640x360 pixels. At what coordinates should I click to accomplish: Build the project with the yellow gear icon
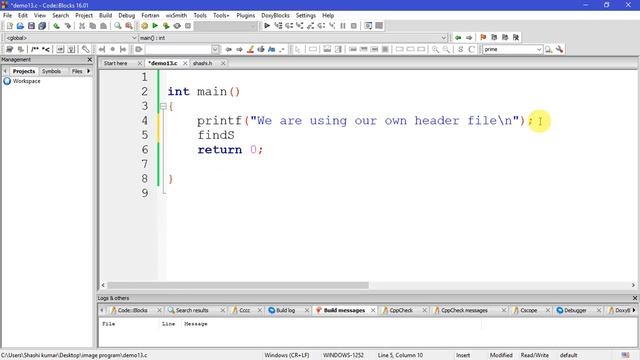pyautogui.click(x=144, y=26)
